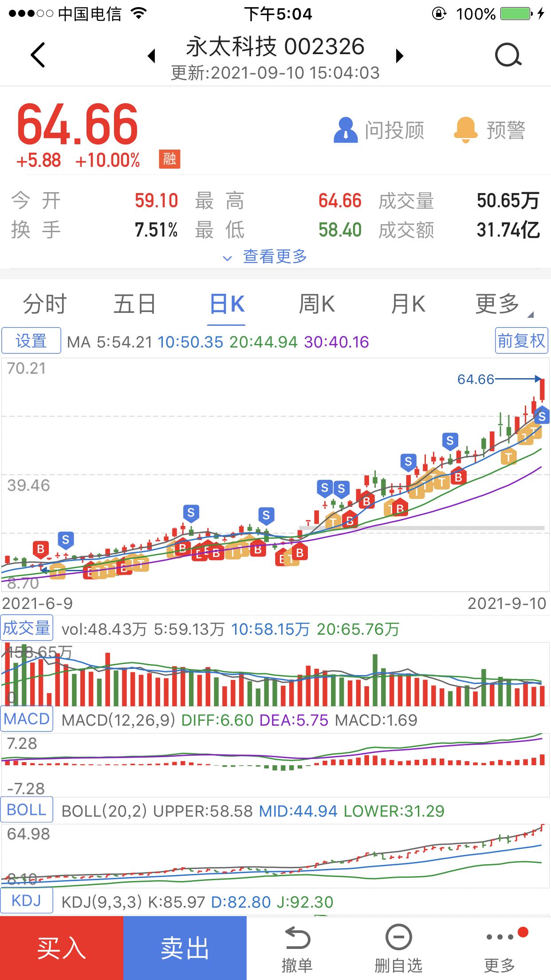Go to previous stock with left triangle

[x=152, y=56]
